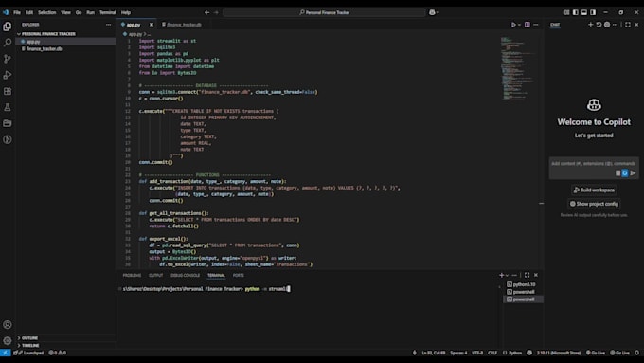The height and width of the screenshot is (363, 644).
Task: Click the Run Python File play icon
Action: [513, 25]
